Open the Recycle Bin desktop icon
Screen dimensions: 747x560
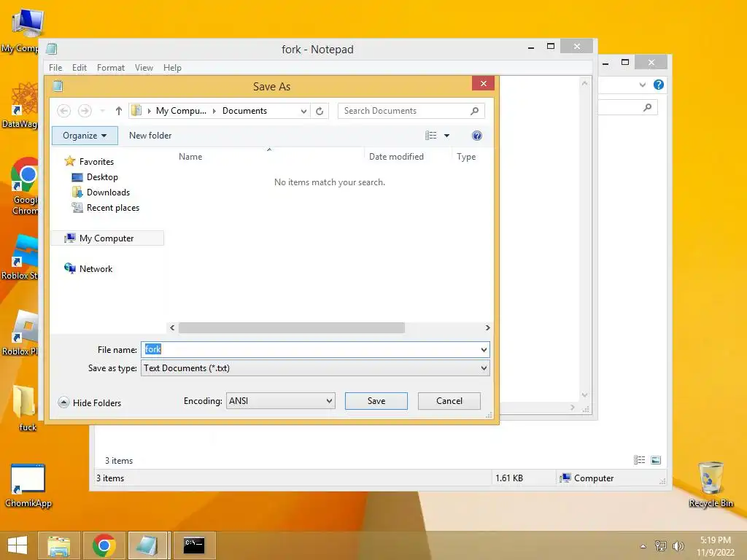tap(711, 484)
